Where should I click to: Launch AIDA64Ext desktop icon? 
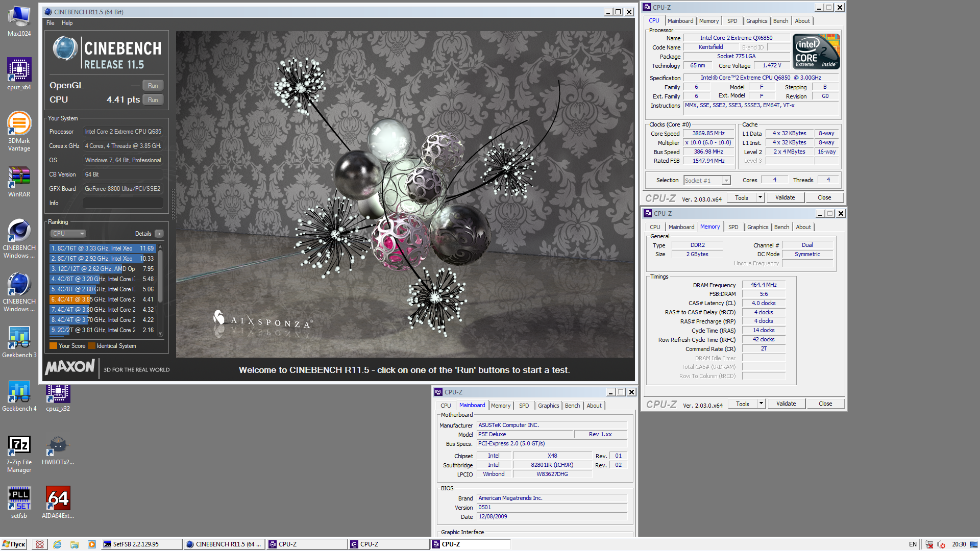pyautogui.click(x=58, y=503)
